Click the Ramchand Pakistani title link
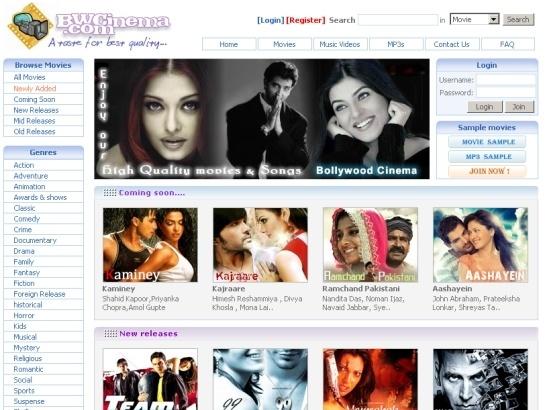 361,288
